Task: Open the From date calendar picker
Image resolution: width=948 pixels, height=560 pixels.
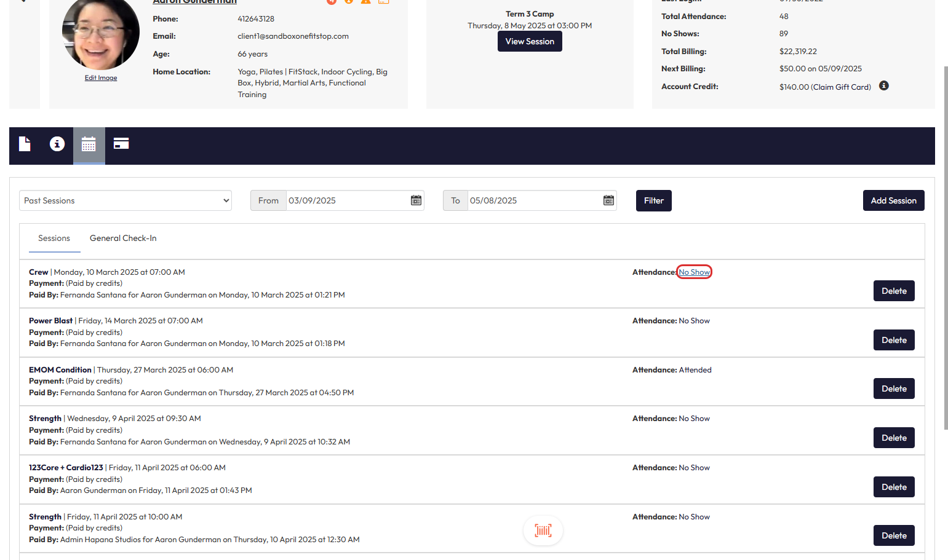Action: pos(416,200)
